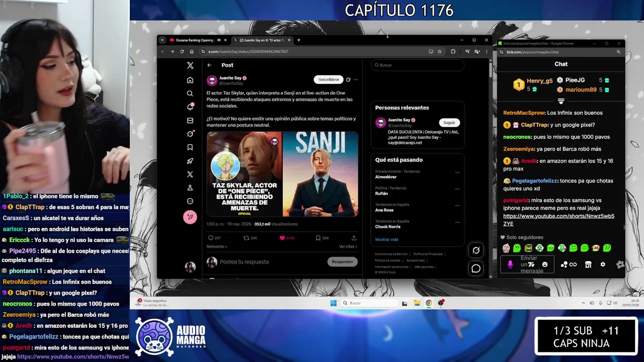Open a new tab with the plus button
Image resolution: width=644 pixels, height=362 pixels.
pos(298,40)
